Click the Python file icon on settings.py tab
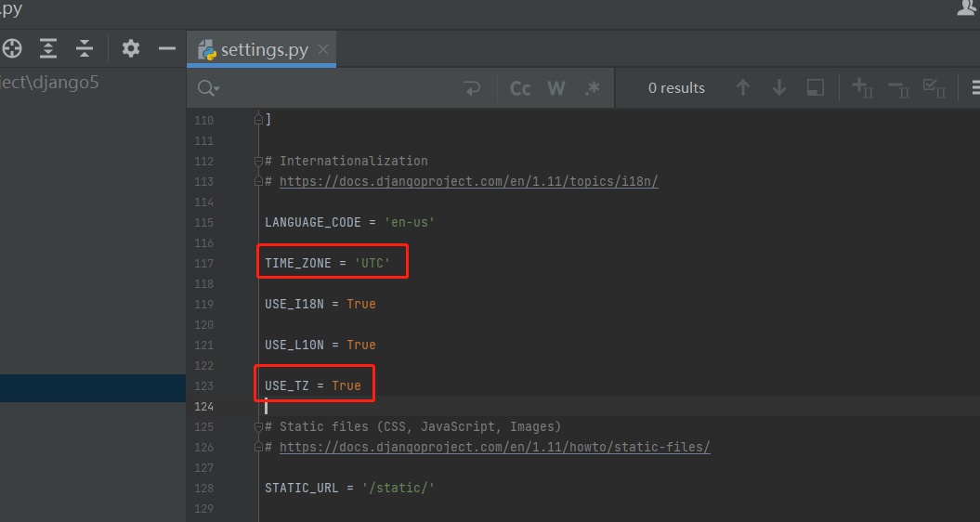The image size is (980, 522). point(207,50)
